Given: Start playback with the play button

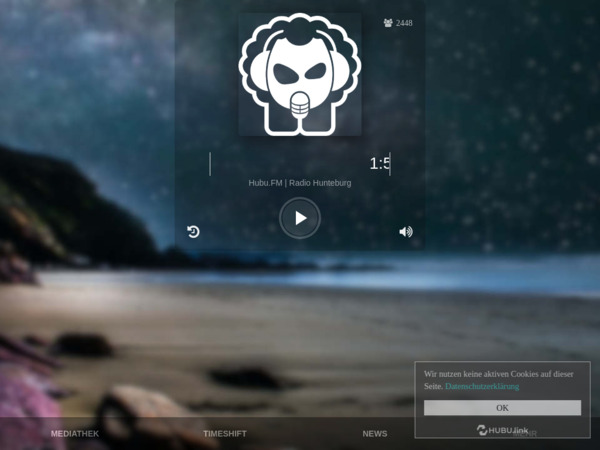Looking at the screenshot, I should 300,218.
